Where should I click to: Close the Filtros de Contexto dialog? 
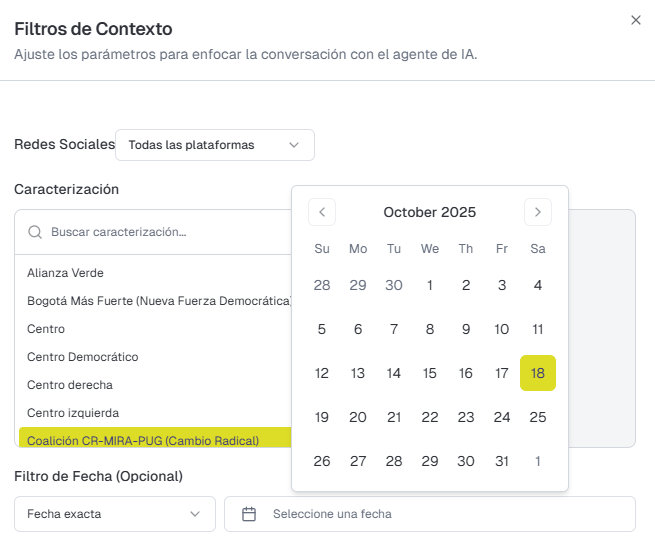tap(636, 20)
